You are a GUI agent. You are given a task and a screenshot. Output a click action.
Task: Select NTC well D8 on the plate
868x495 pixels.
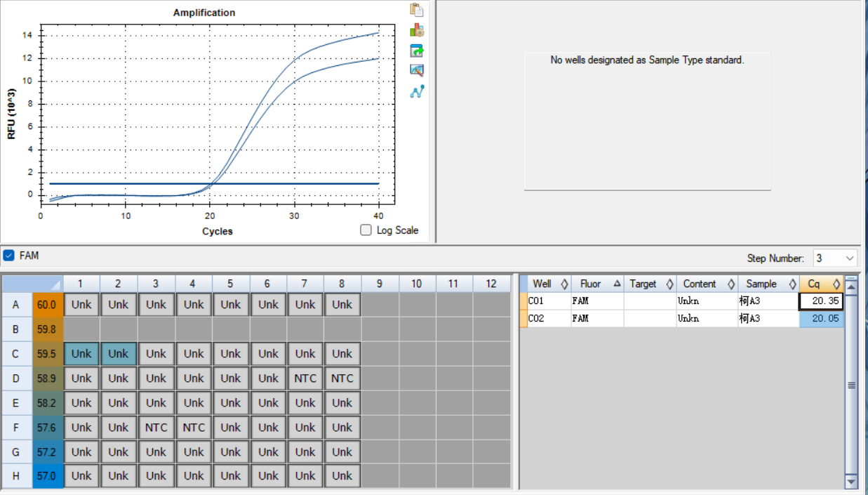342,378
